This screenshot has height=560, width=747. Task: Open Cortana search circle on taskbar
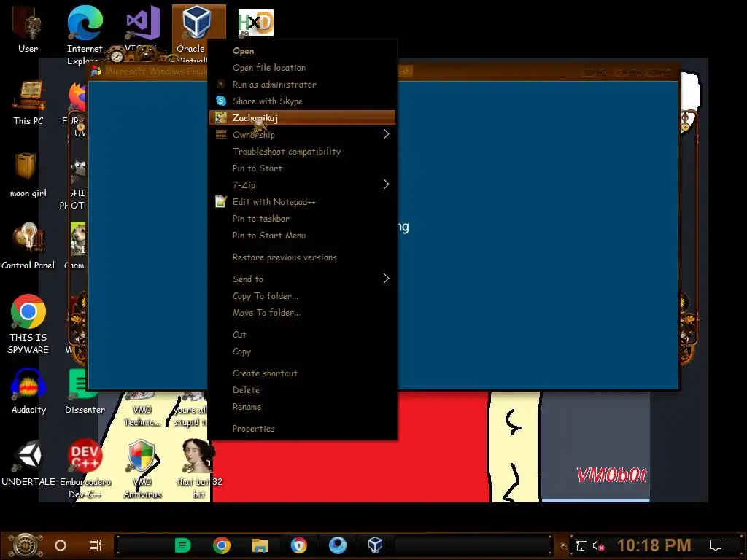pos(61,545)
